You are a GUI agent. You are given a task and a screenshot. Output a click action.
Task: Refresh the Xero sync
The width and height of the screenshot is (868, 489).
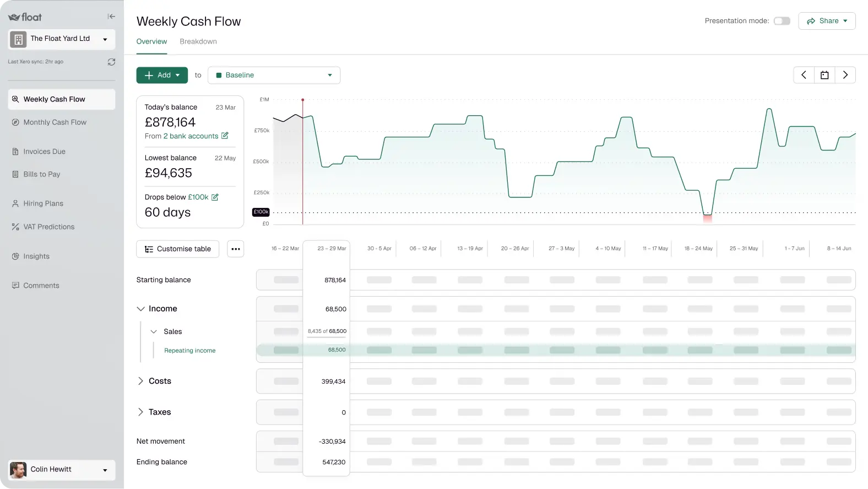[x=111, y=62]
